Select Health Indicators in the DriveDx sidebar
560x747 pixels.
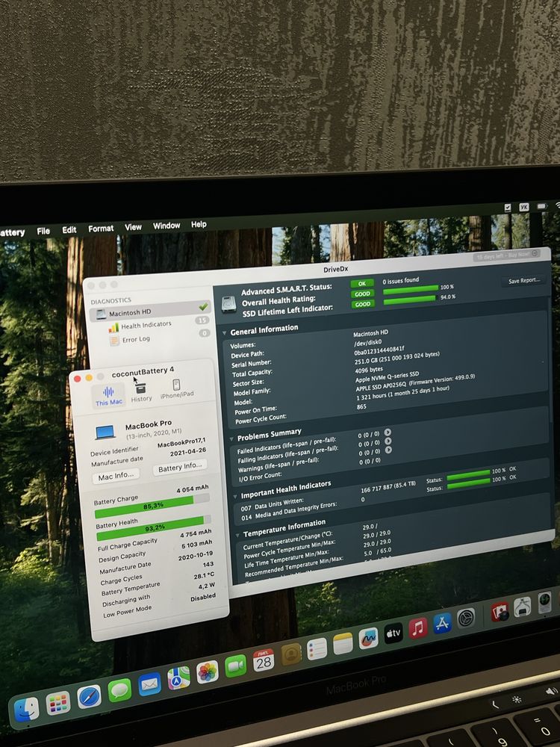tap(146, 326)
